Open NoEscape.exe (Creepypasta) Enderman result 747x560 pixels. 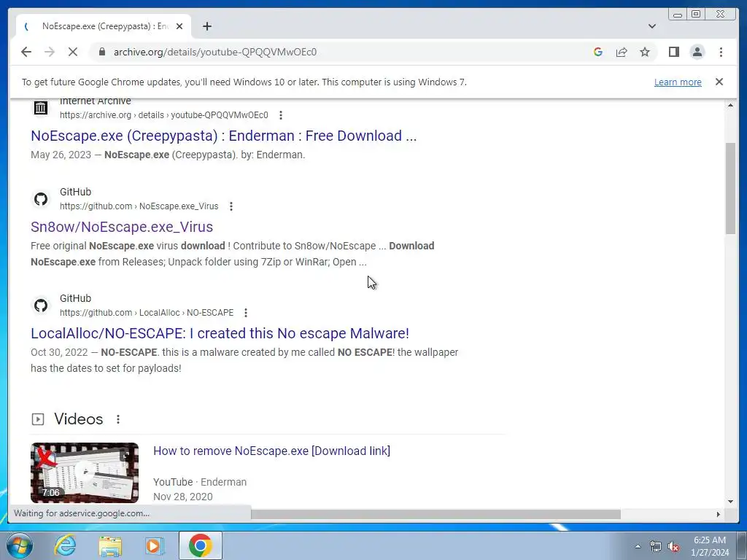223,136
